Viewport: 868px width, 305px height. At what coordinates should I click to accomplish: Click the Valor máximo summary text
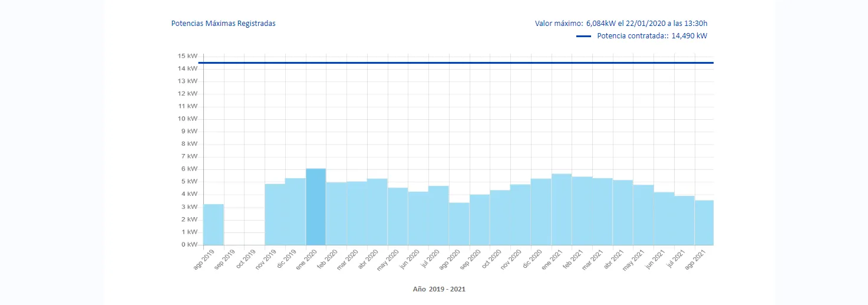pyautogui.click(x=621, y=24)
